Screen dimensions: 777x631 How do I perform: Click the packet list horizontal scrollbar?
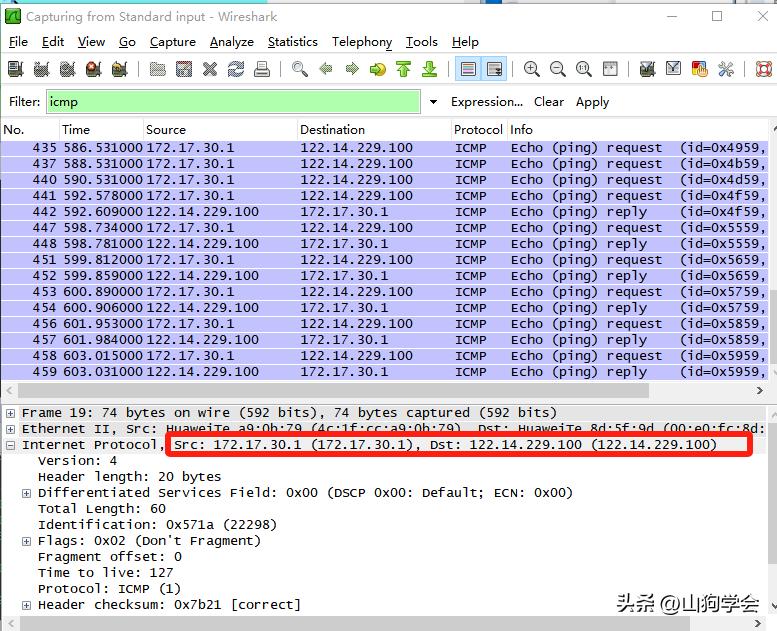point(333,391)
